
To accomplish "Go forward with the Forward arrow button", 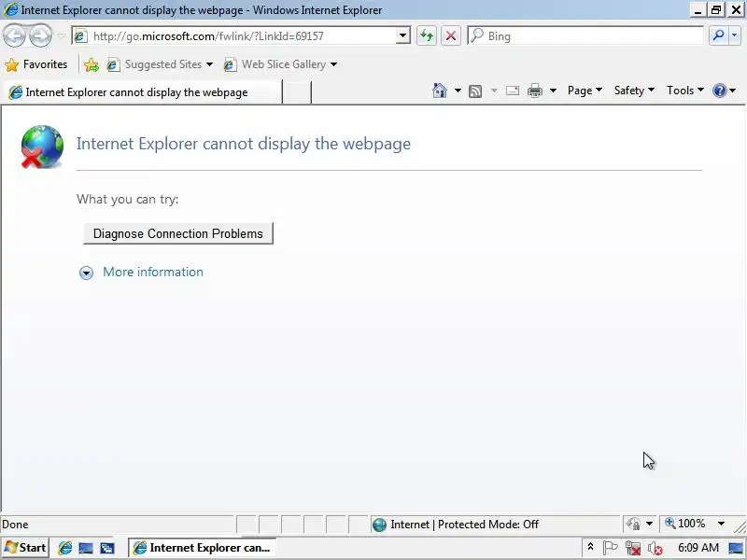I will click(x=40, y=36).
